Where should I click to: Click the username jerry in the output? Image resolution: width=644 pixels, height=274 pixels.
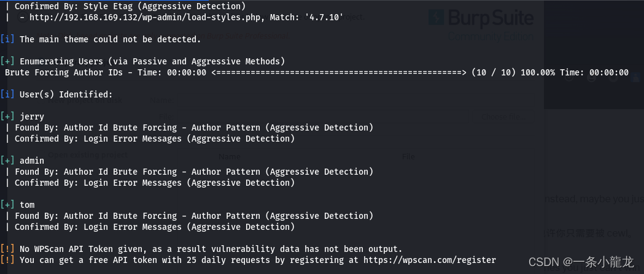click(x=32, y=116)
